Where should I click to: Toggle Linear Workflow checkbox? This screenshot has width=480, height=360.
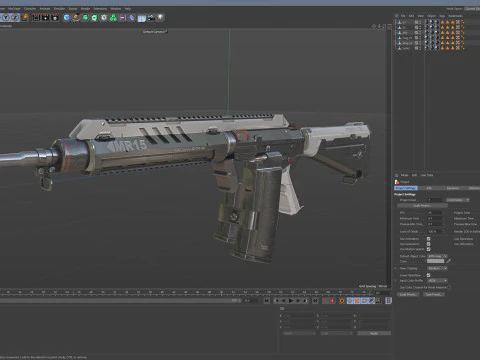click(x=428, y=275)
